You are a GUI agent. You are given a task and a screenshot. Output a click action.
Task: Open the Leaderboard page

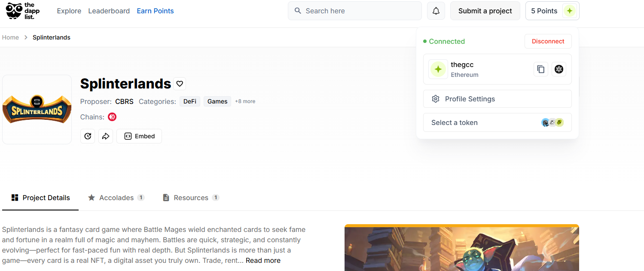click(x=109, y=11)
